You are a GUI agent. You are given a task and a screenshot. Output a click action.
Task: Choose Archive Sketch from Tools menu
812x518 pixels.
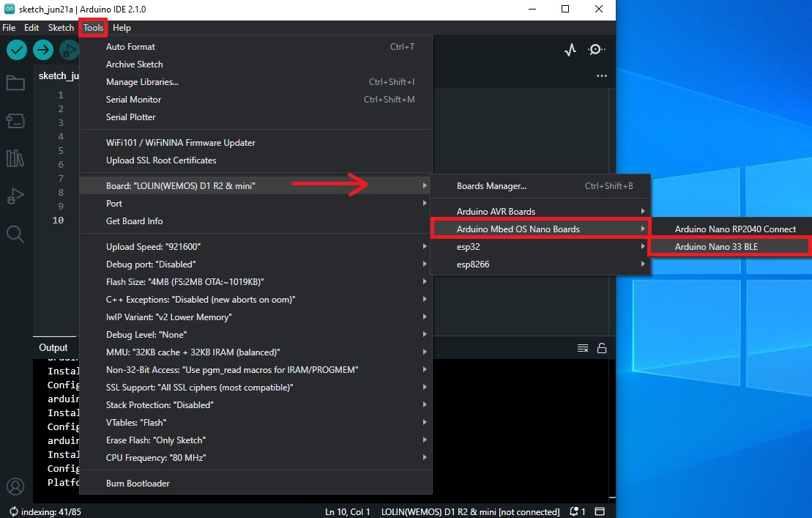[x=256, y=64]
